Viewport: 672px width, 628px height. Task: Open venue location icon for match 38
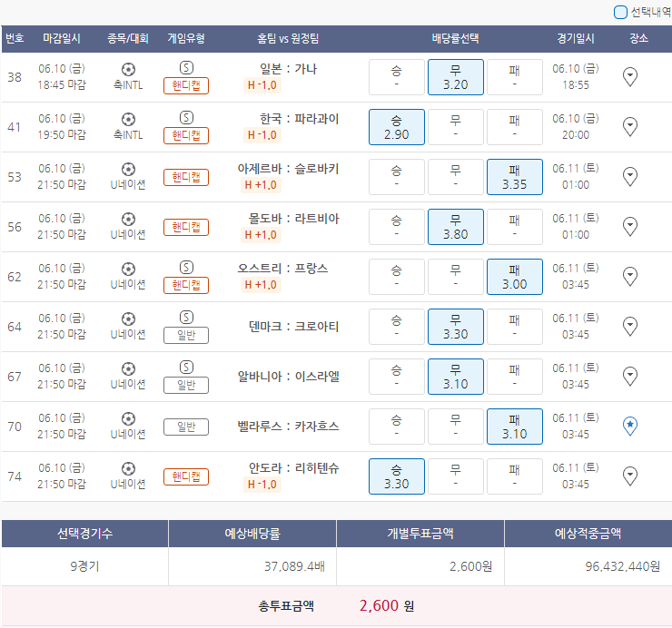(x=629, y=77)
